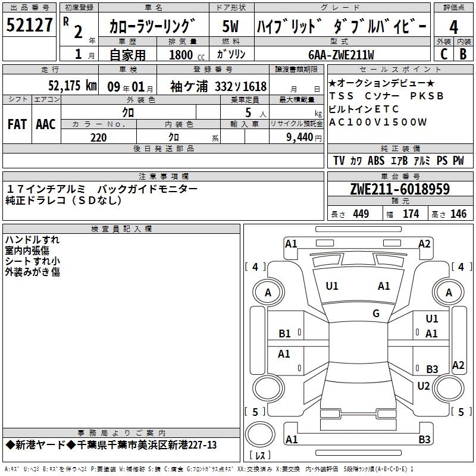Viewport: 476px width, 476px height.
Task: Select yard address 千葉県千葉市美浜区新港227-13
Action: (x=146, y=444)
